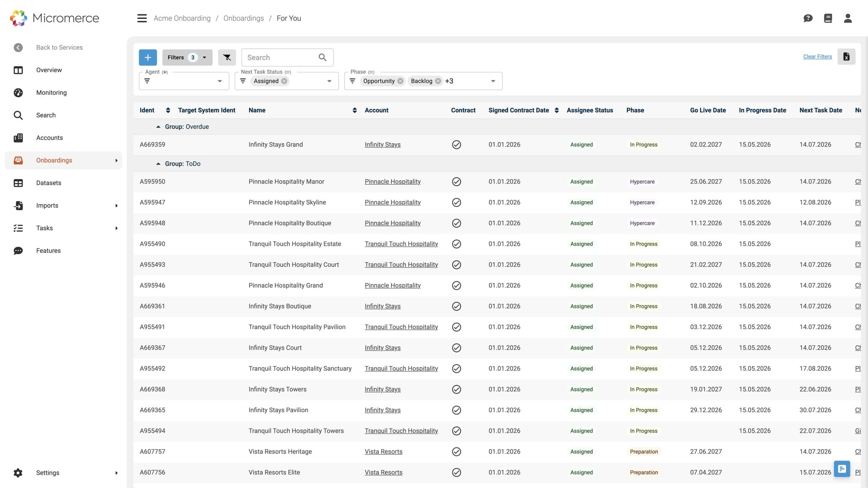Image resolution: width=868 pixels, height=488 pixels.
Task: Open Infinity Stays account link for A669359
Action: tap(382, 145)
